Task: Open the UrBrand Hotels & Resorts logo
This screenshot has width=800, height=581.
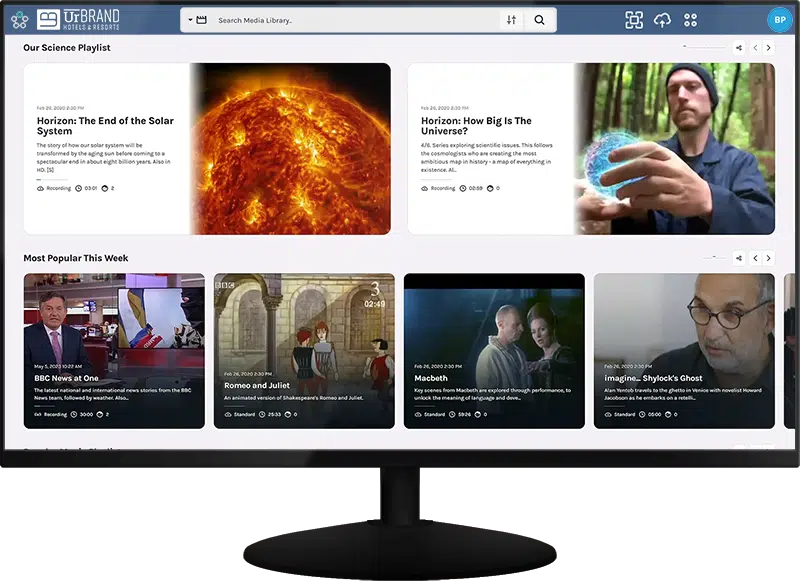Action: pyautogui.click(x=78, y=20)
